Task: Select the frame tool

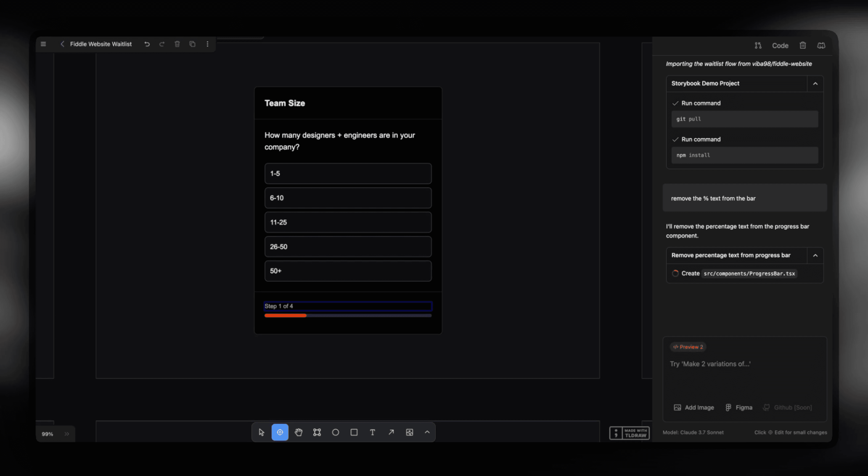Action: 317,432
